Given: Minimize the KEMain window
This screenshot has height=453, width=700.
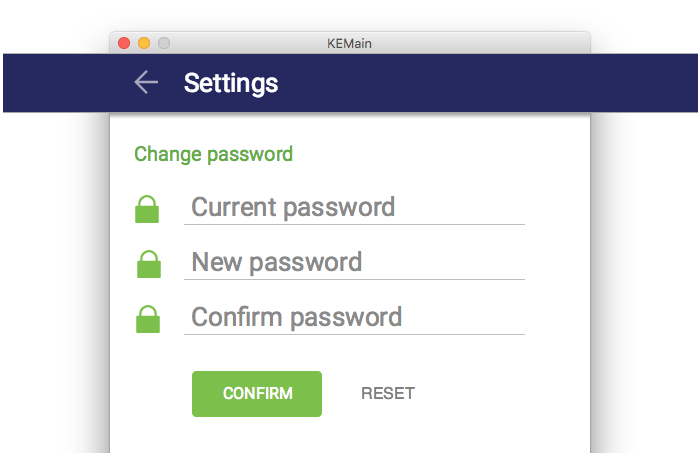Looking at the screenshot, I should tap(144, 43).
